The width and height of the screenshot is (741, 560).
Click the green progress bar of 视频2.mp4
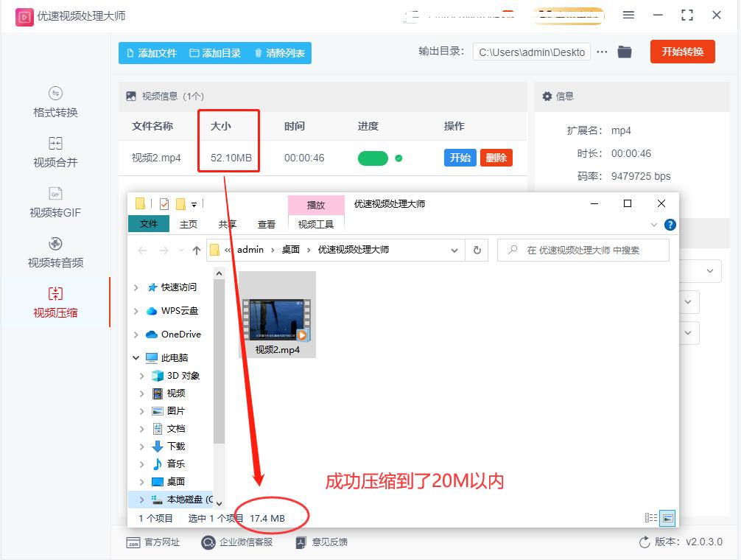coord(374,158)
